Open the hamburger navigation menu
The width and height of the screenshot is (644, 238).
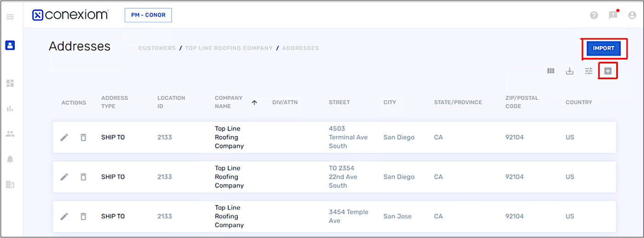point(10,17)
